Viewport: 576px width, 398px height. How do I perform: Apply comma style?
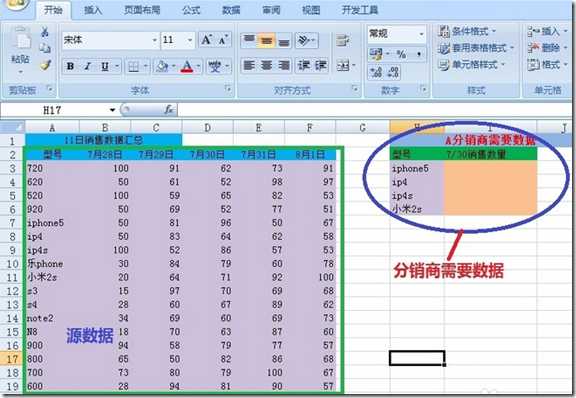pyautogui.click(x=418, y=55)
